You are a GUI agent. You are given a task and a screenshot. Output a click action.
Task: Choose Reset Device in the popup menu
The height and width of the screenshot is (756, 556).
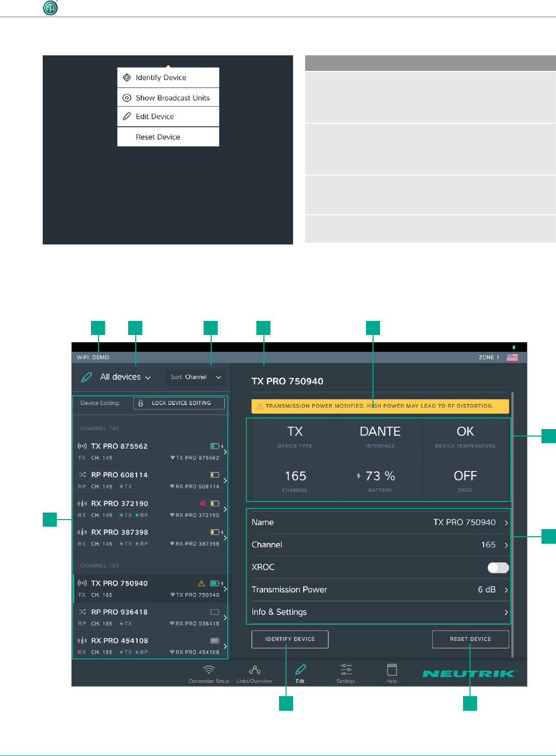[x=168, y=137]
